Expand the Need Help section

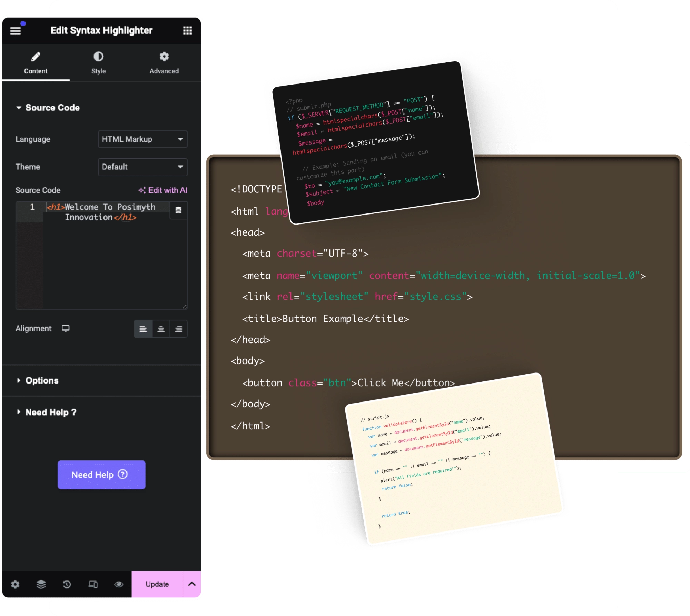coord(52,411)
